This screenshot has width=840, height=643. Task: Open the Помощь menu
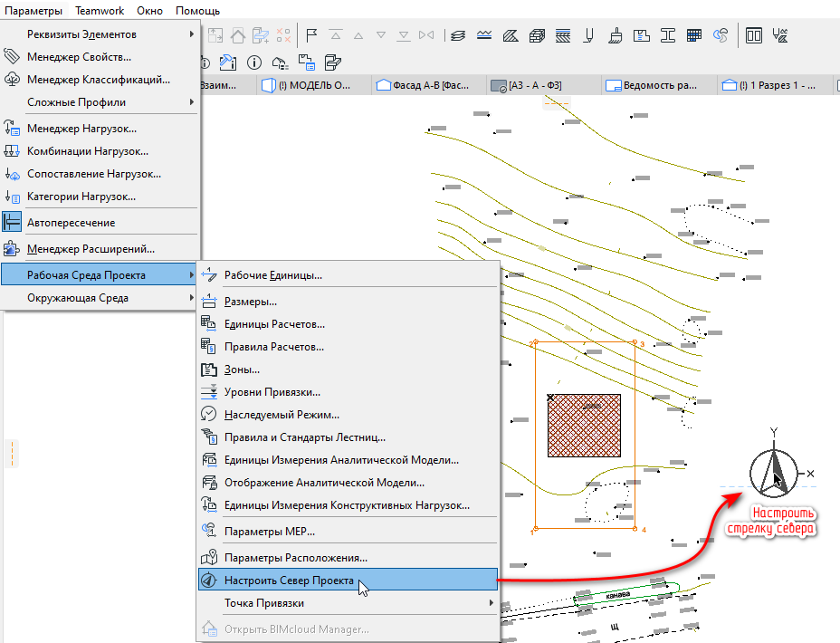point(197,11)
